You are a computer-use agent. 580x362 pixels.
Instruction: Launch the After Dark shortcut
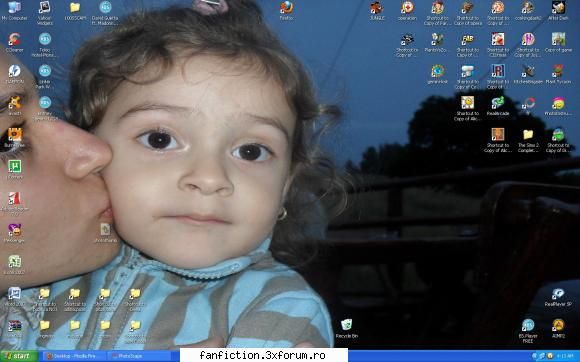[x=558, y=11]
